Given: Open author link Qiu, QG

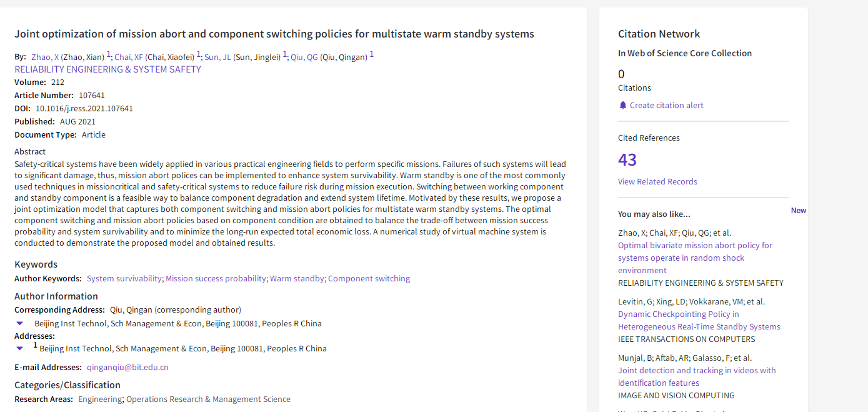Looking at the screenshot, I should point(304,58).
